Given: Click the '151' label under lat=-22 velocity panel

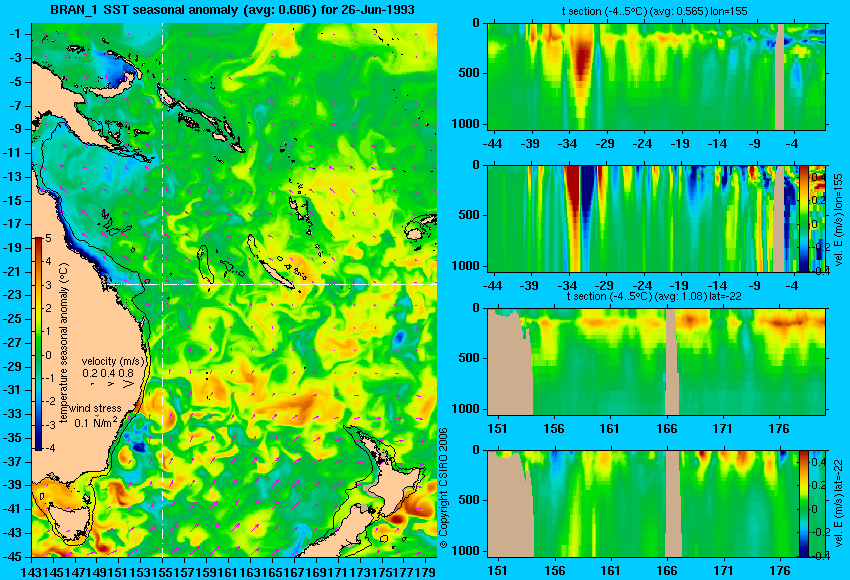Looking at the screenshot, I should click(497, 571).
